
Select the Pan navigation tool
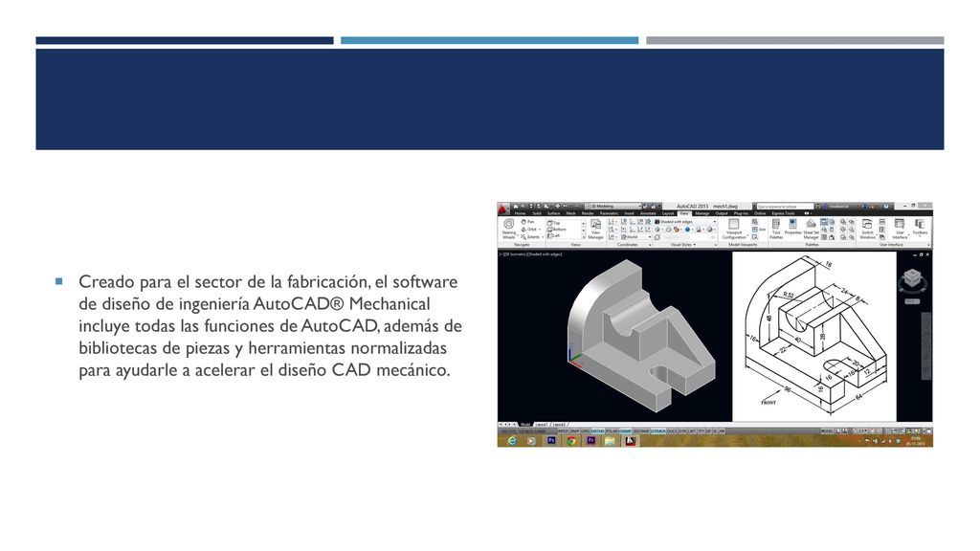527,222
